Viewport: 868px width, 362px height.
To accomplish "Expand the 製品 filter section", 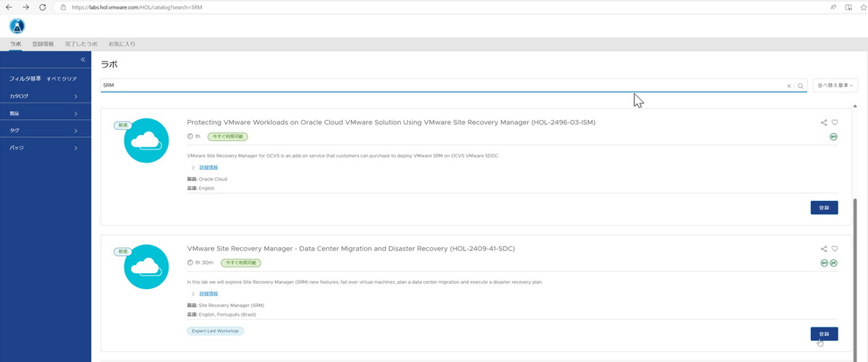I will point(45,113).
